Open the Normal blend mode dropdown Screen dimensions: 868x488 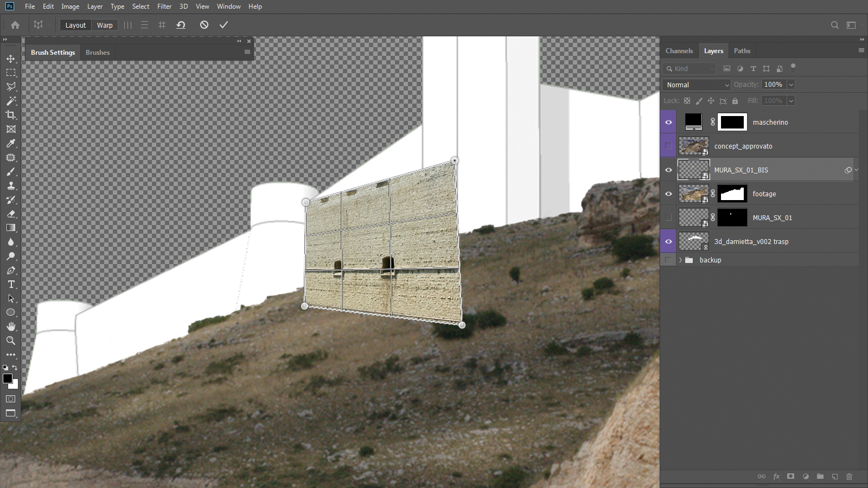pyautogui.click(x=697, y=85)
